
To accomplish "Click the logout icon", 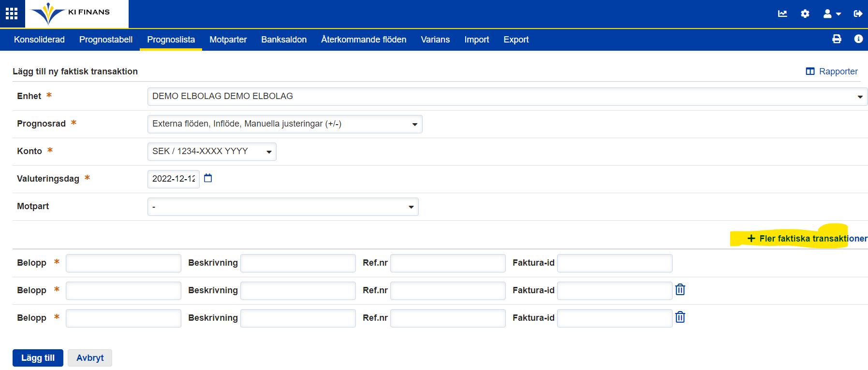I will click(858, 14).
